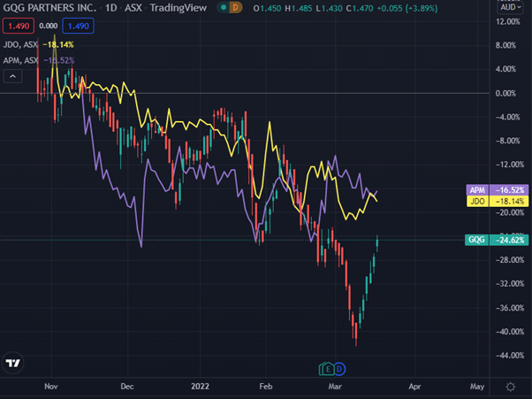Click the 12.00% level on price scale
Screen dimensions: 532x399
(507, 22)
